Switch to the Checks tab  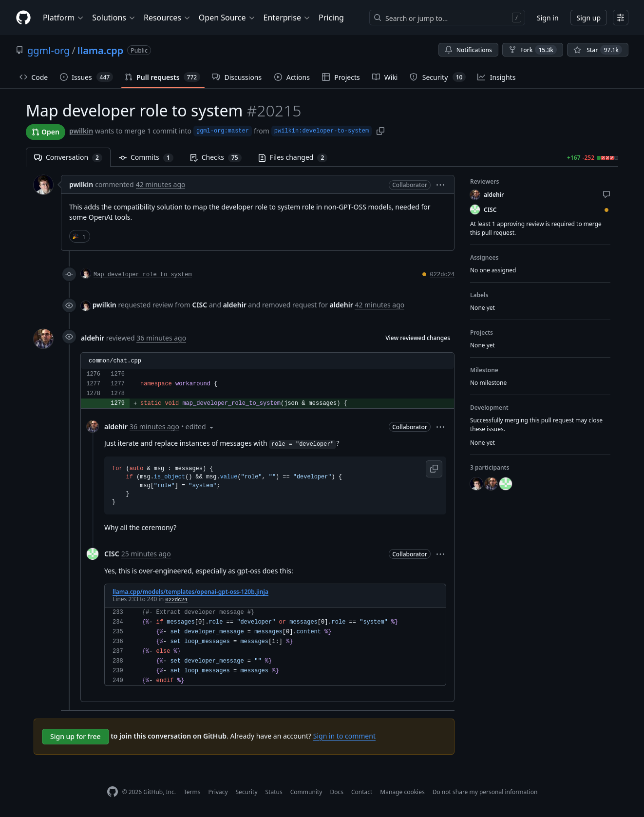[x=215, y=157]
